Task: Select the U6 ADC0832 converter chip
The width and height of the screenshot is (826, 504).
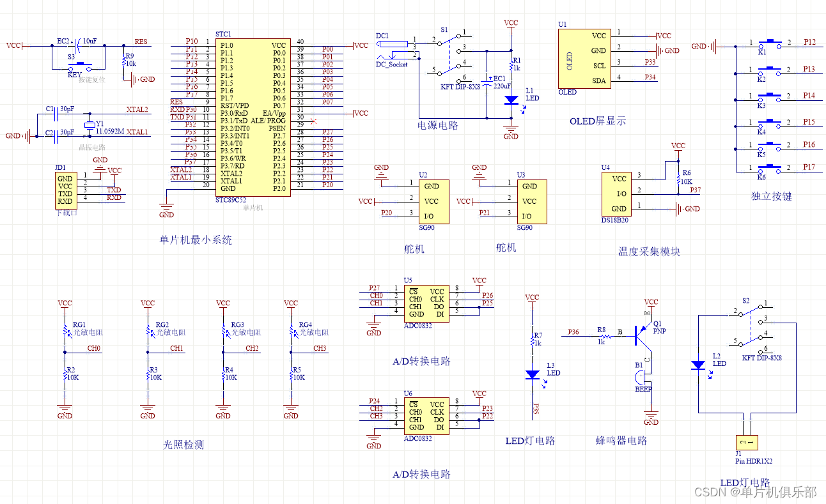Action: 426,416
